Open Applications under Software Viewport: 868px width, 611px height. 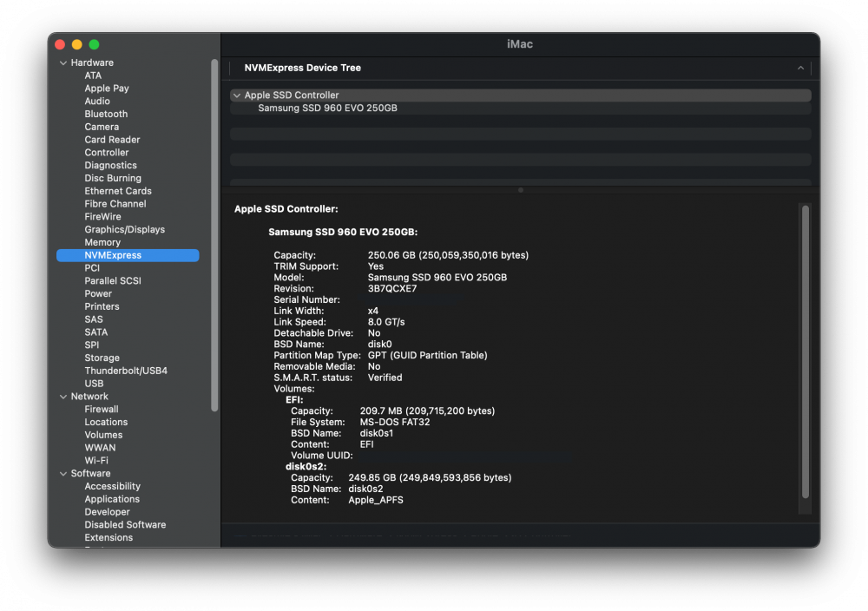(x=112, y=499)
